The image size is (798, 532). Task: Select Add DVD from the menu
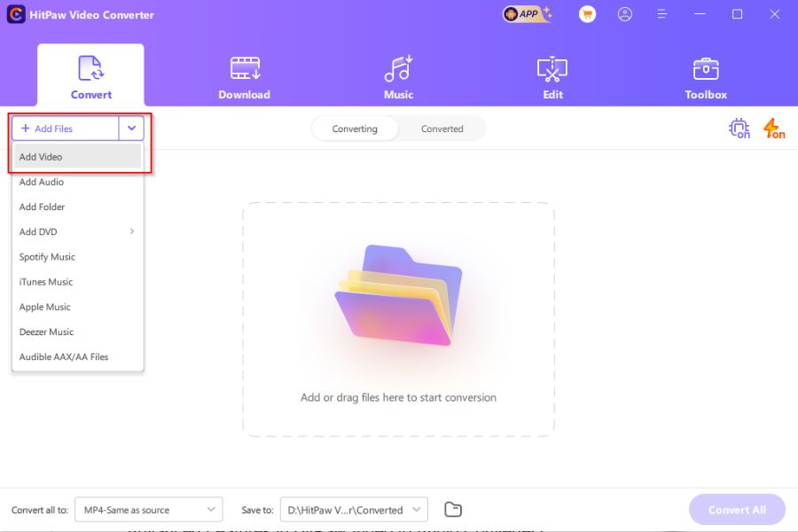[38, 231]
